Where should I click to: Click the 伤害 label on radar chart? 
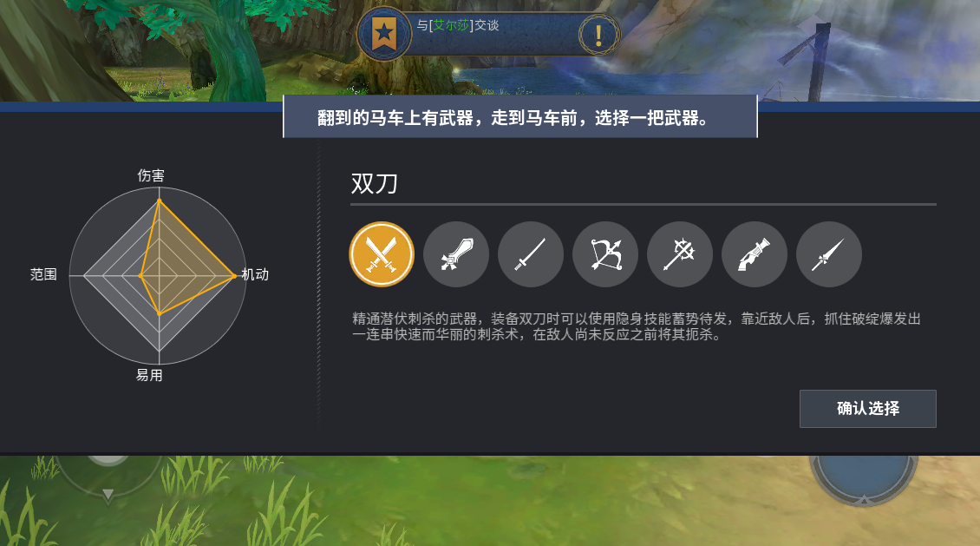[x=151, y=175]
